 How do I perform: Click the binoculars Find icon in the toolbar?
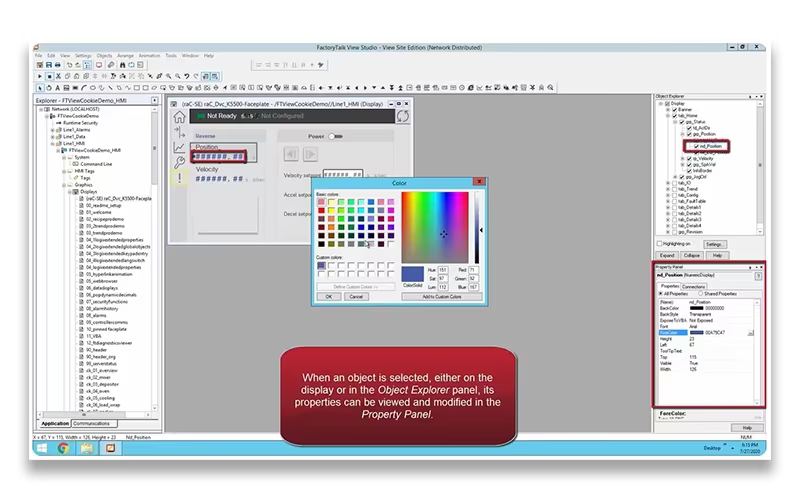click(122, 65)
